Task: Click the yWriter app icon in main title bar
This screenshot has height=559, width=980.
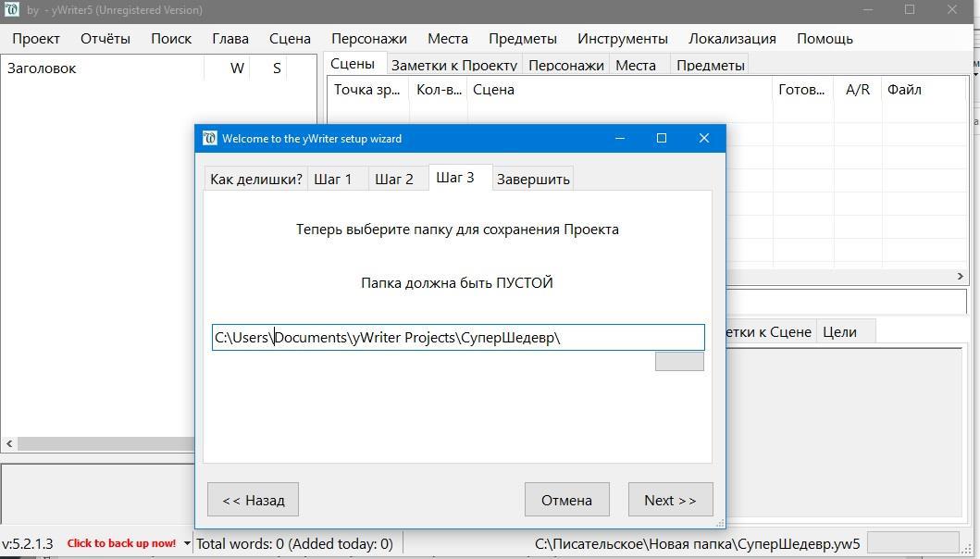Action: point(11,10)
